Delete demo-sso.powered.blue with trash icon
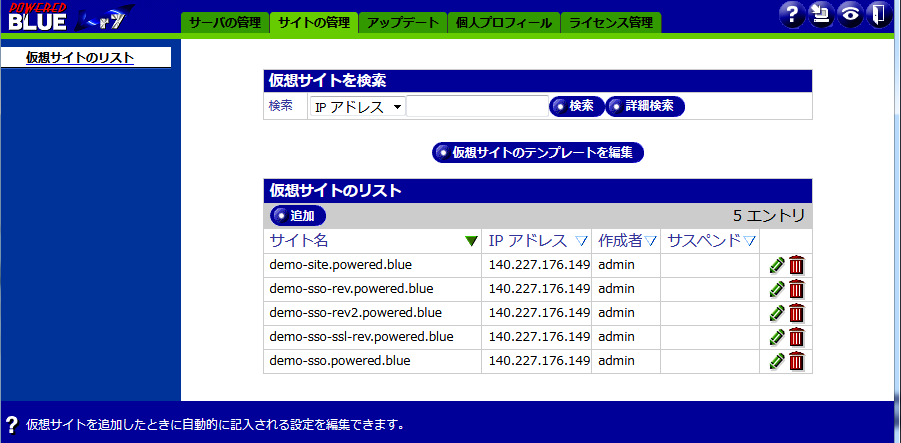 pos(796,361)
